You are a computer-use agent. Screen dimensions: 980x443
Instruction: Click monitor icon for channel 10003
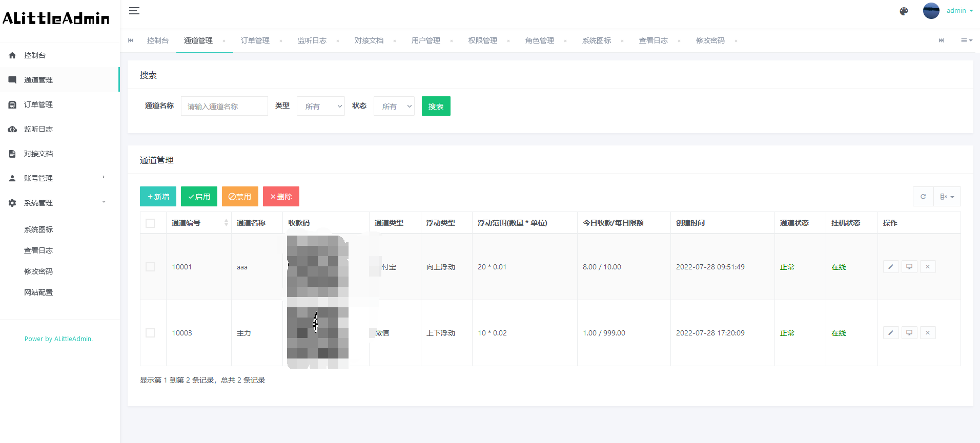[x=909, y=333]
